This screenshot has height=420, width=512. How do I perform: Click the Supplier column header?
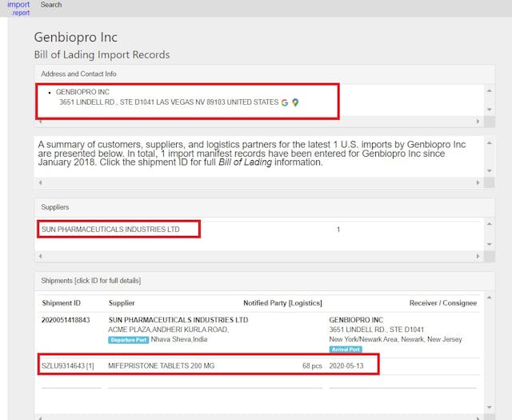(122, 303)
